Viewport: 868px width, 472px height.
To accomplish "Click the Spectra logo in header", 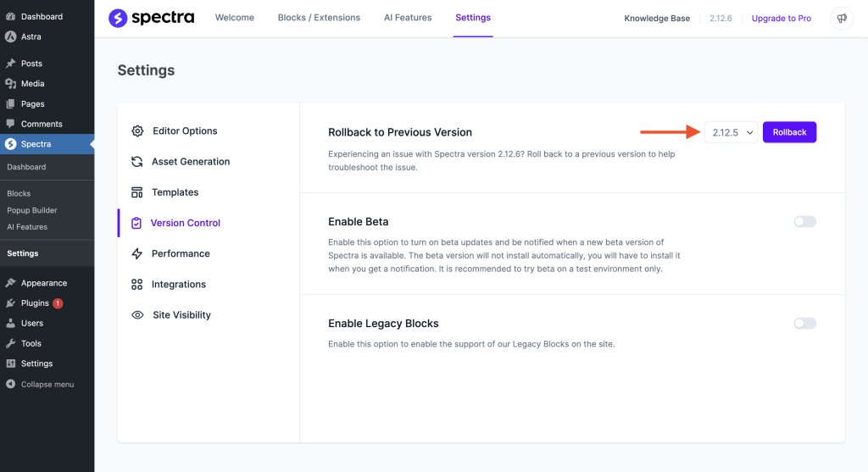I will coord(151,18).
